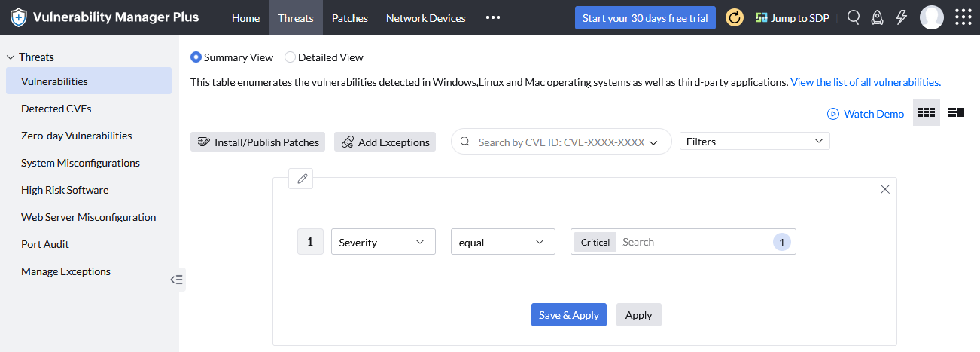Screen dimensions: 980x352
Task: Click the magnifier icon in CVE search
Action: [x=464, y=141]
